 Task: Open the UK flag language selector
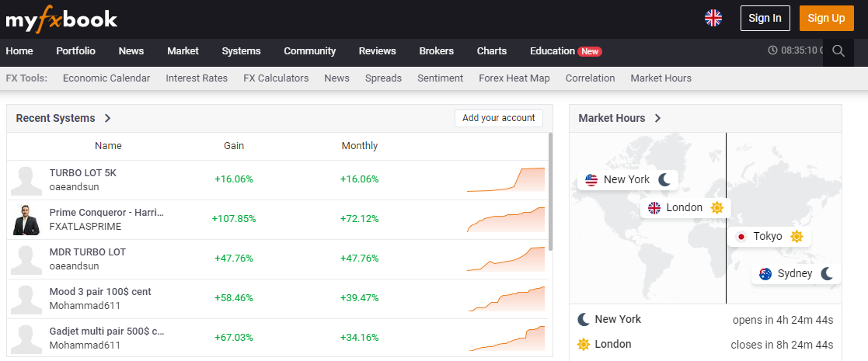tap(713, 18)
